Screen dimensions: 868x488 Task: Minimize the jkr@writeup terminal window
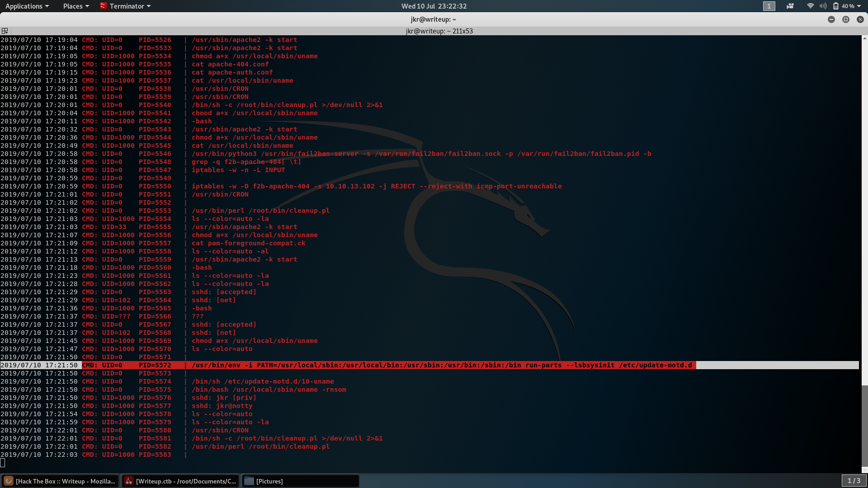click(831, 19)
